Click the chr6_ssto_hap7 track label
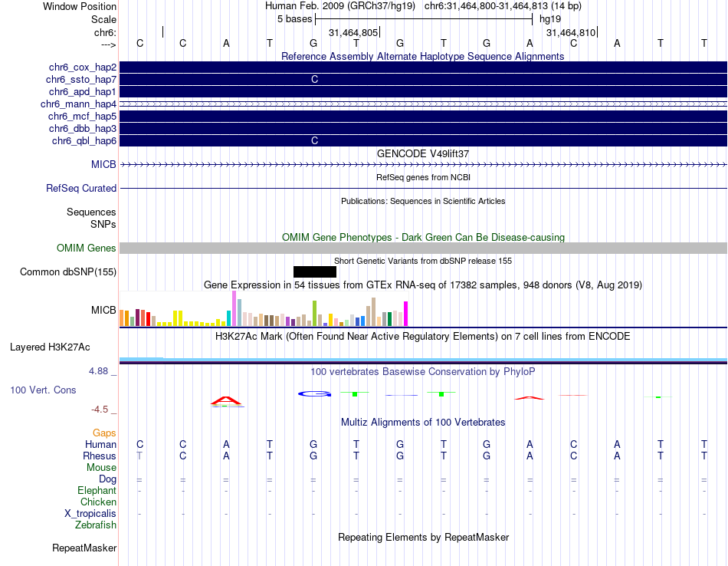This screenshot has width=728, height=566. 81,80
